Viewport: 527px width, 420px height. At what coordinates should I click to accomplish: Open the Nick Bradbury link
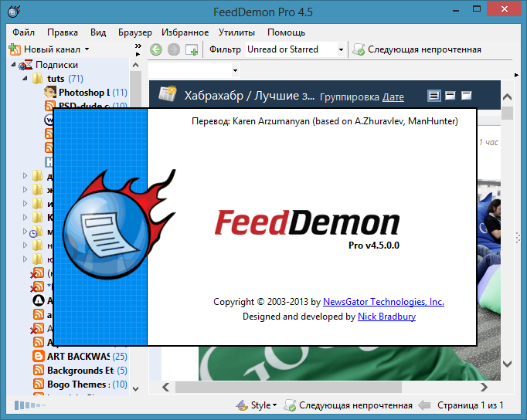(x=386, y=317)
